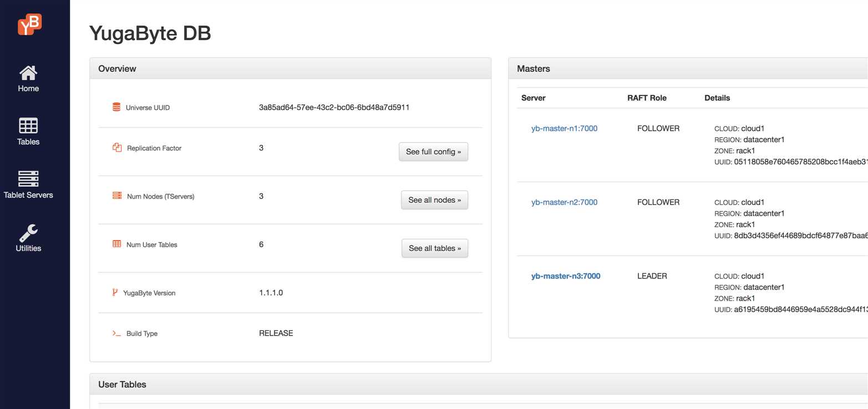Select the Tables label in sidebar
This screenshot has width=868, height=409.
point(28,142)
